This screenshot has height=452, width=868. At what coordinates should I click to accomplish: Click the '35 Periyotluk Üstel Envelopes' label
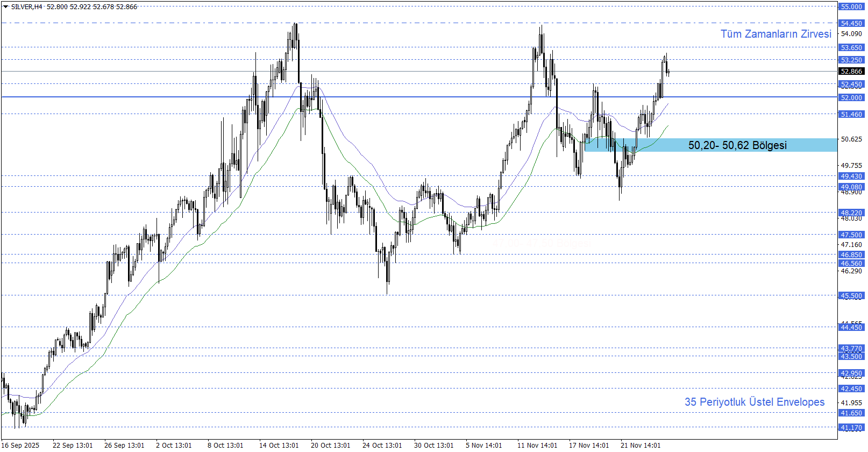tap(754, 402)
